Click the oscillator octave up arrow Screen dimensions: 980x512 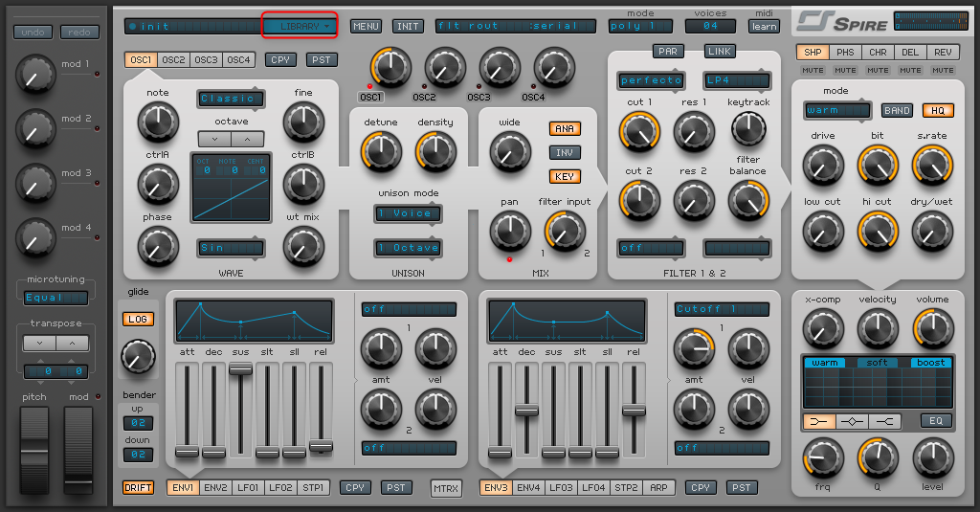point(247,139)
